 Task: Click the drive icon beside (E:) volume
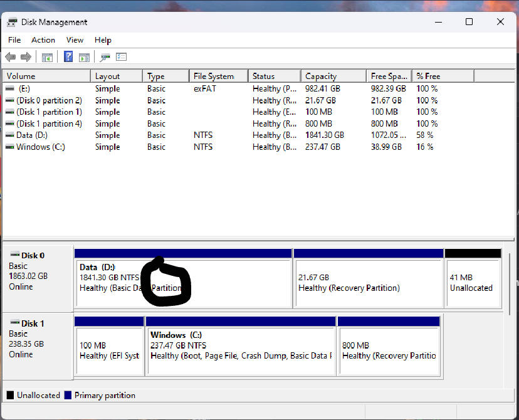point(10,88)
